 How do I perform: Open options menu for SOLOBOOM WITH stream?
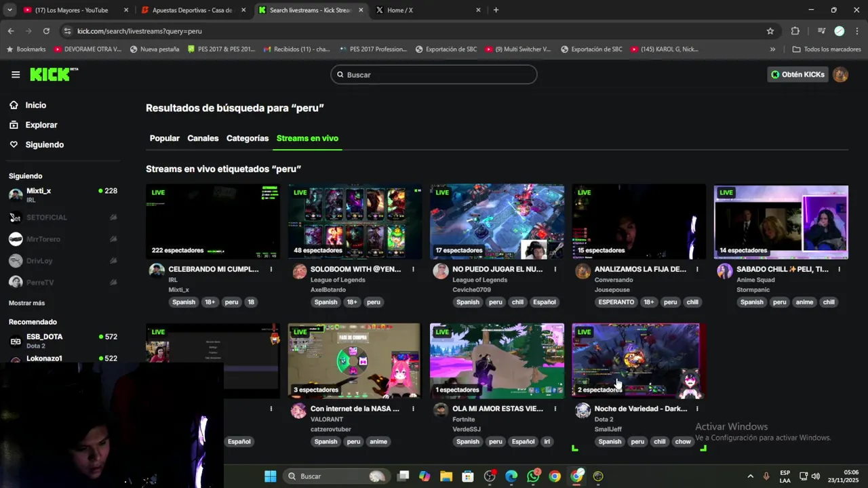(413, 269)
